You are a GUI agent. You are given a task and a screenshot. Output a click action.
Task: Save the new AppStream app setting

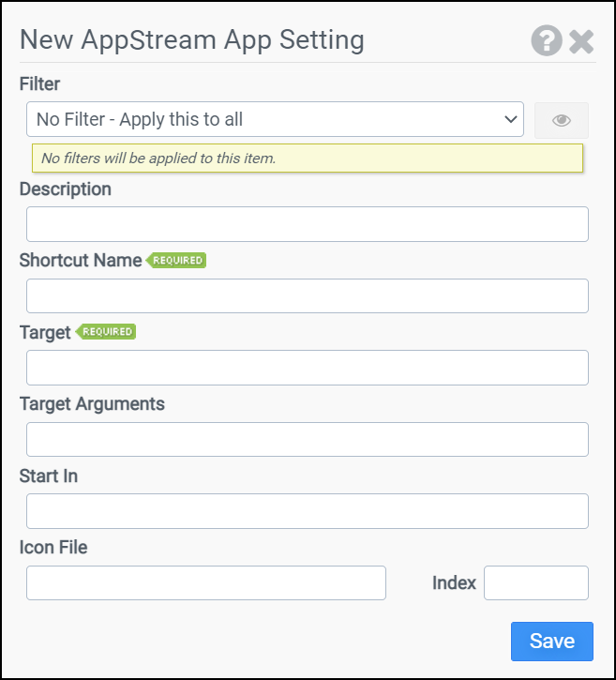tap(551, 642)
